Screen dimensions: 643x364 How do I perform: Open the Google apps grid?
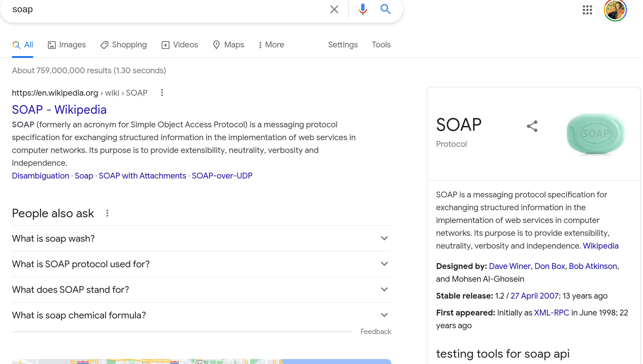coord(587,10)
